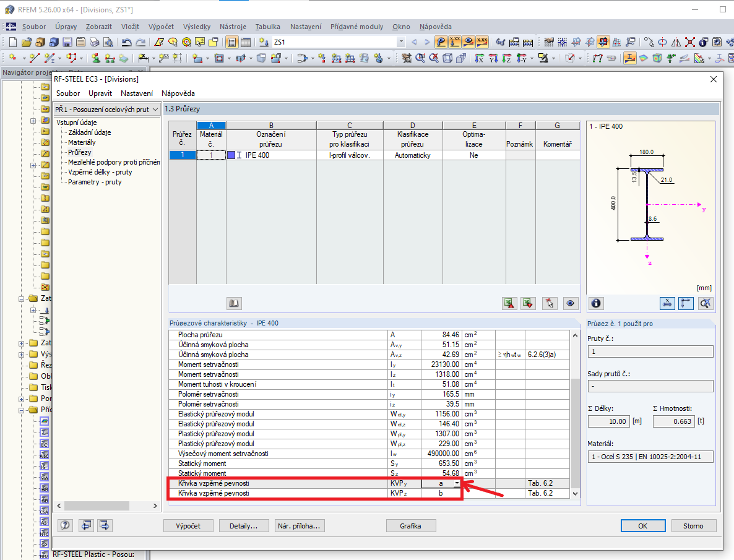Click the Excel export icon with red arrow
Image resolution: width=734 pixels, height=560 pixels.
click(x=509, y=303)
